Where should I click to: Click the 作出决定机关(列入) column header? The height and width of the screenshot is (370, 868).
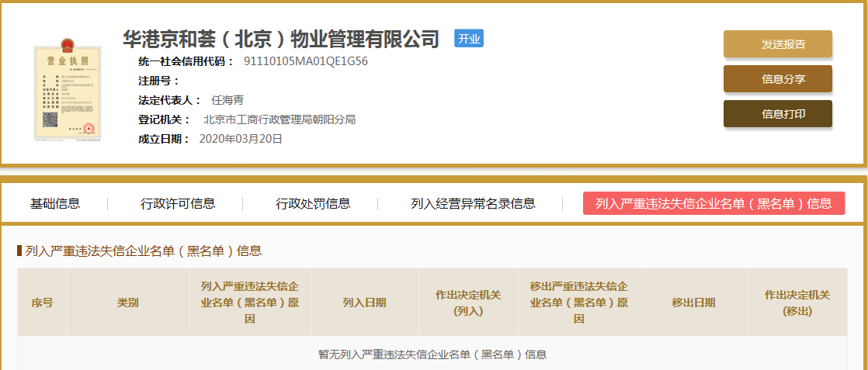(x=468, y=303)
